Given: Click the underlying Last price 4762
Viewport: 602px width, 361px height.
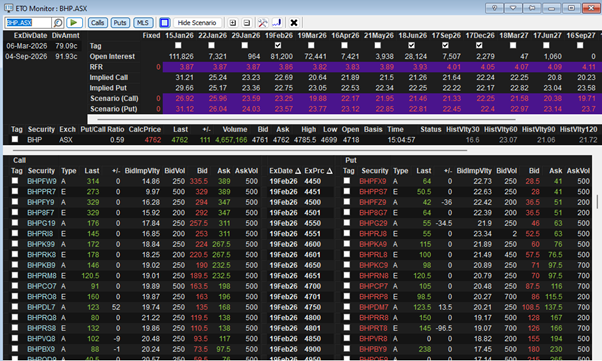Looking at the screenshot, I should (x=180, y=140).
